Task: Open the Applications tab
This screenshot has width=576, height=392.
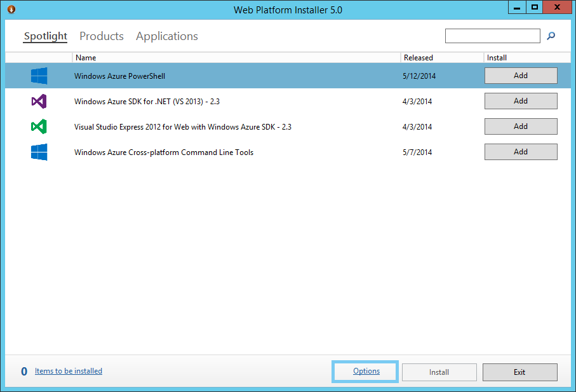Action: 167,36
